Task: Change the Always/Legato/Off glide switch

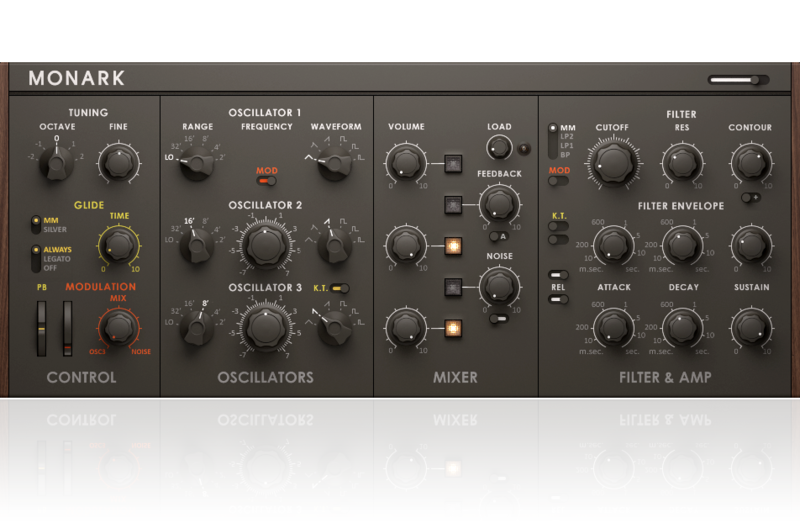Action: [x=36, y=259]
